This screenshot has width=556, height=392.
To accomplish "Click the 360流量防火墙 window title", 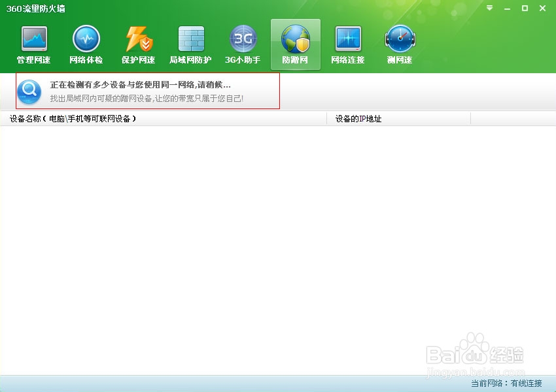I will pos(36,8).
